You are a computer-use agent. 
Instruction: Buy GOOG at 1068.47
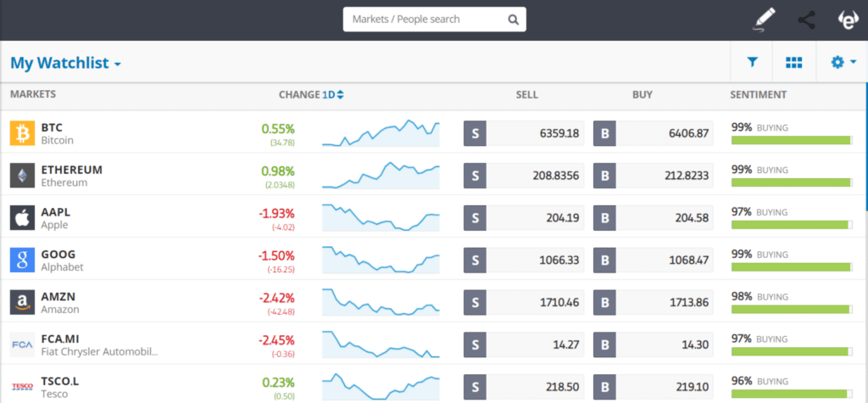tap(654, 260)
